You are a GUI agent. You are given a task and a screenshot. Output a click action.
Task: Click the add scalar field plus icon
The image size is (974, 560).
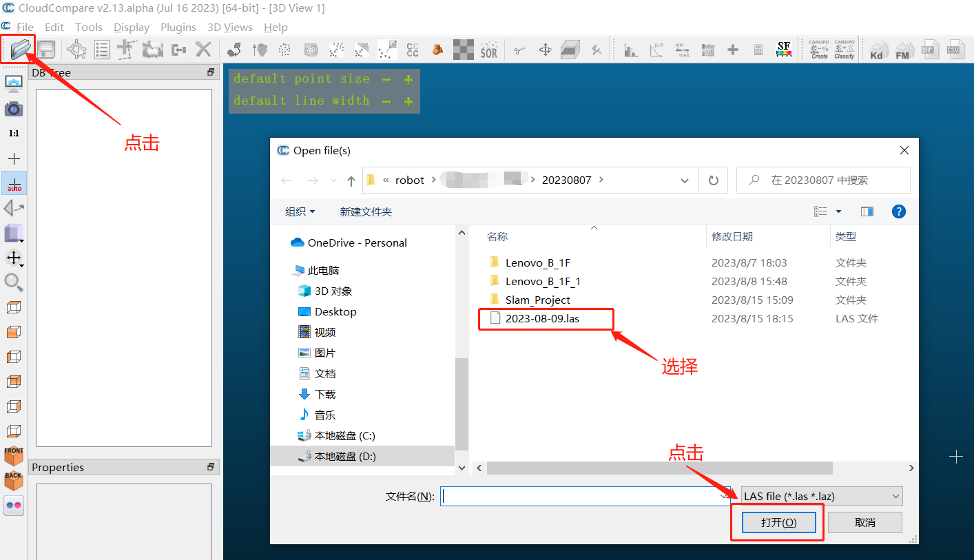[733, 50]
